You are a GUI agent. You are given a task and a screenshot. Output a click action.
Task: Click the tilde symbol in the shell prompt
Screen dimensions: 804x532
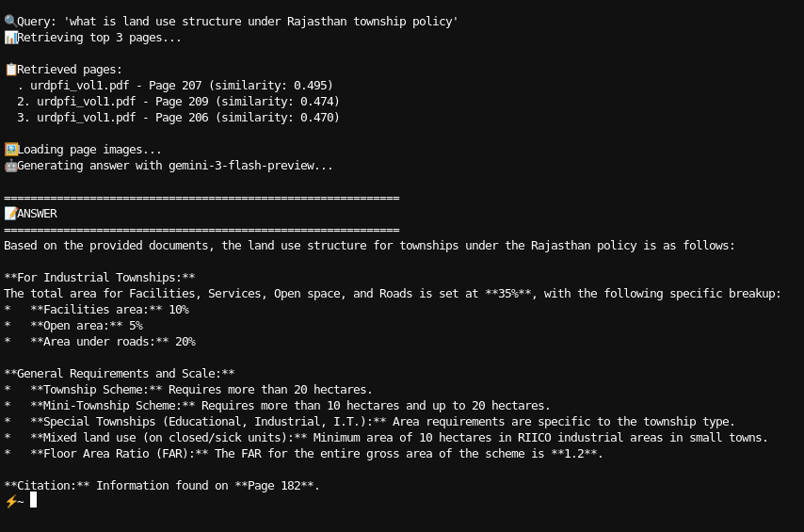pyautogui.click(x=21, y=501)
